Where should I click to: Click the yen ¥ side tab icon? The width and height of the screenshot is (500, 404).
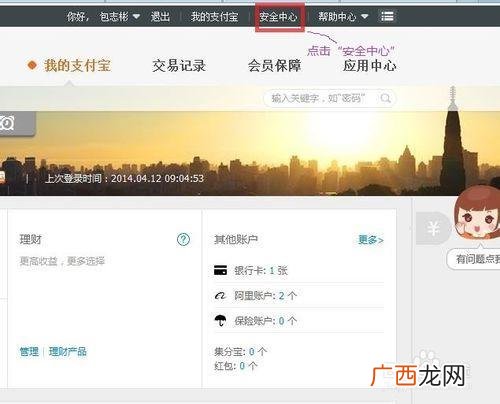pyautogui.click(x=433, y=229)
